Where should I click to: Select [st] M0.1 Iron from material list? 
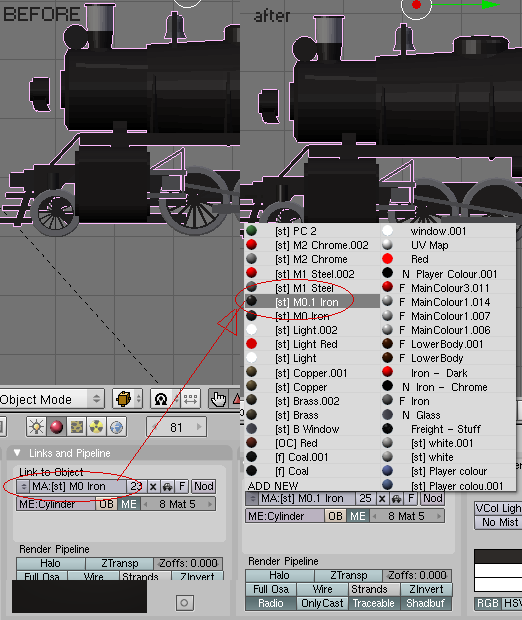[x=312, y=302]
